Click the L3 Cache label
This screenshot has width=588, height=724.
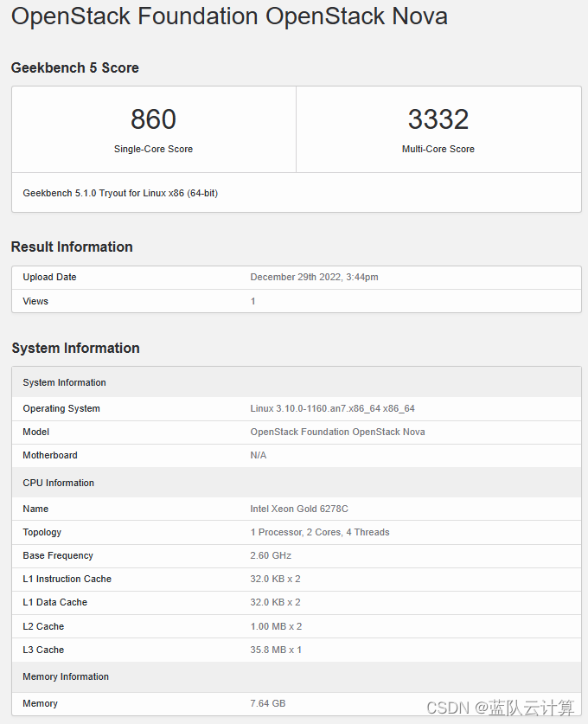coord(43,650)
